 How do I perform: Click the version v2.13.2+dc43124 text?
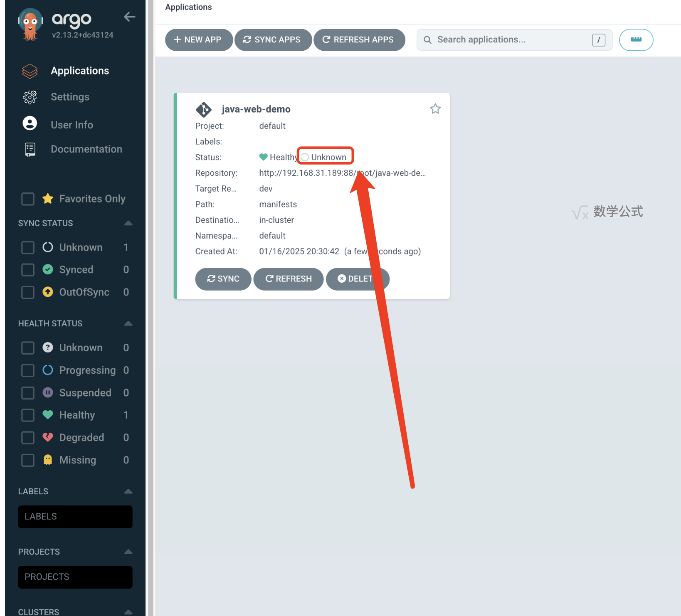pyautogui.click(x=83, y=35)
